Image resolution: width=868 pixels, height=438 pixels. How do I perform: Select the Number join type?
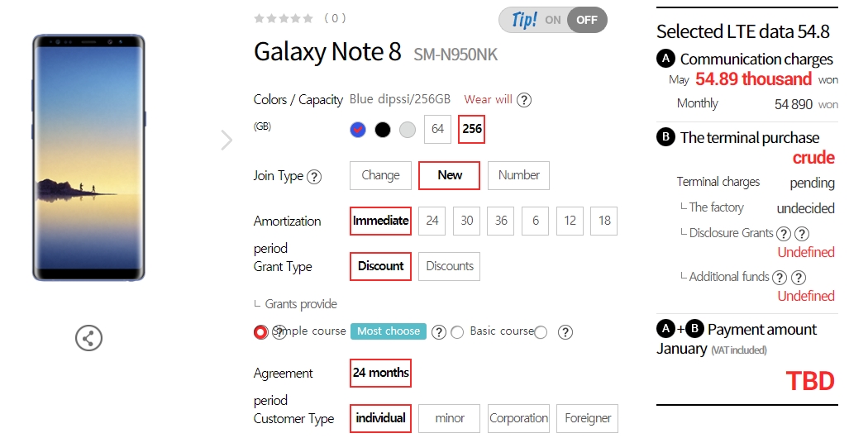click(518, 175)
